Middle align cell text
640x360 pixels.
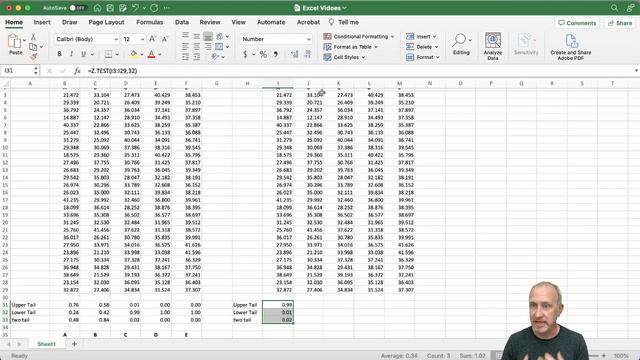[x=197, y=36]
